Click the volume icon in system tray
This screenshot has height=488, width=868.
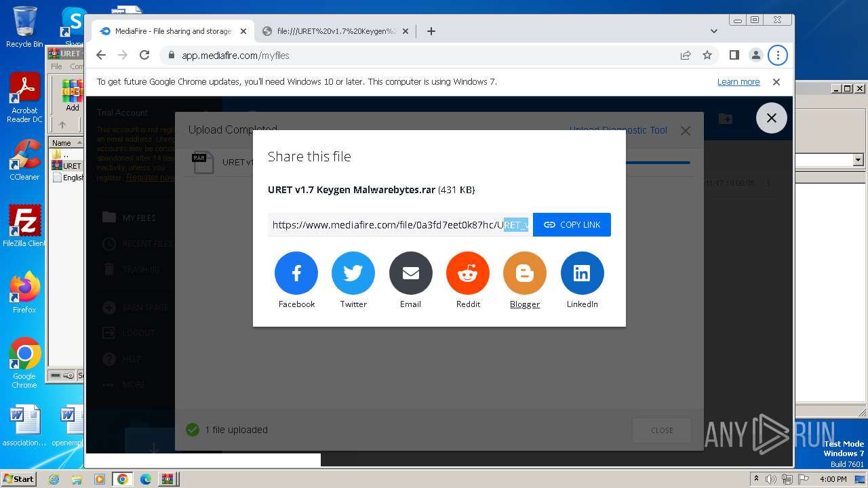(x=771, y=479)
